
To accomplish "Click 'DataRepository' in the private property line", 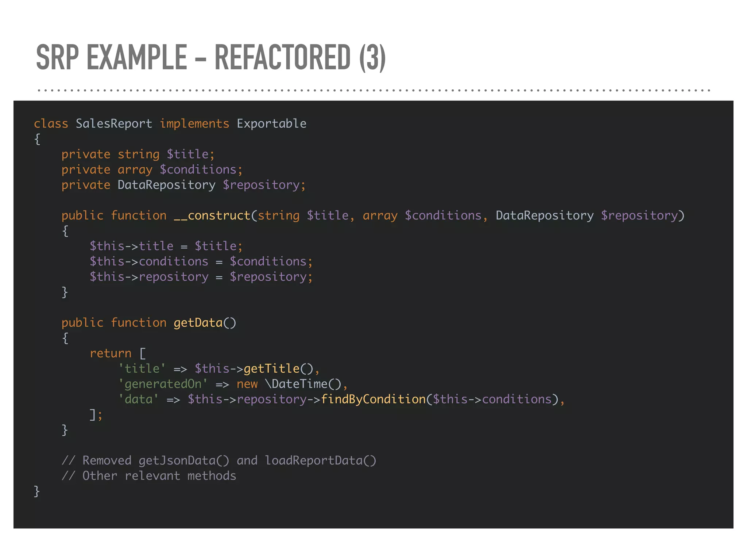I will pos(166,185).
